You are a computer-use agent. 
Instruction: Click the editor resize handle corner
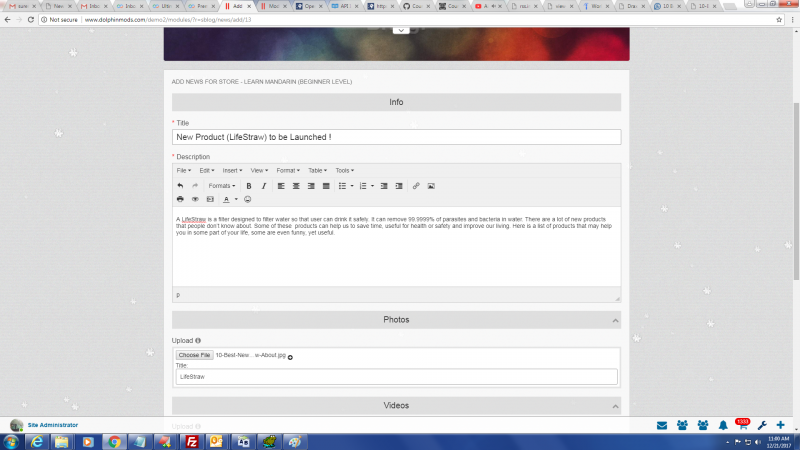pos(617,298)
